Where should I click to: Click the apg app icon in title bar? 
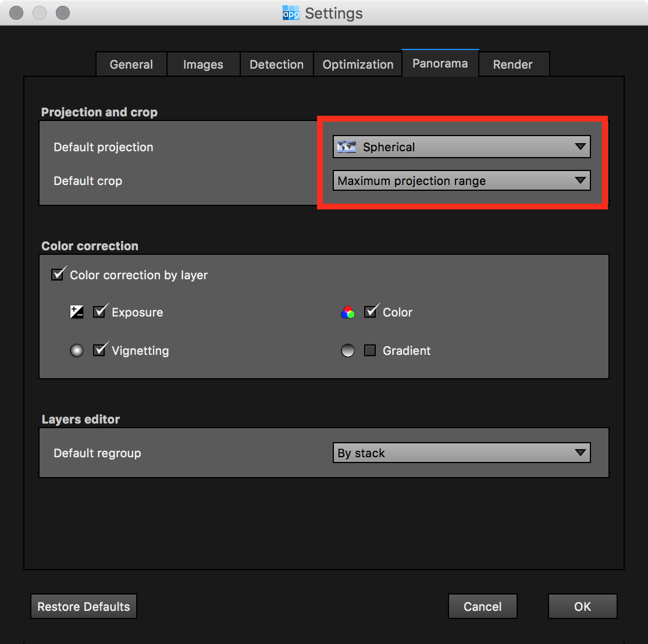click(x=290, y=13)
